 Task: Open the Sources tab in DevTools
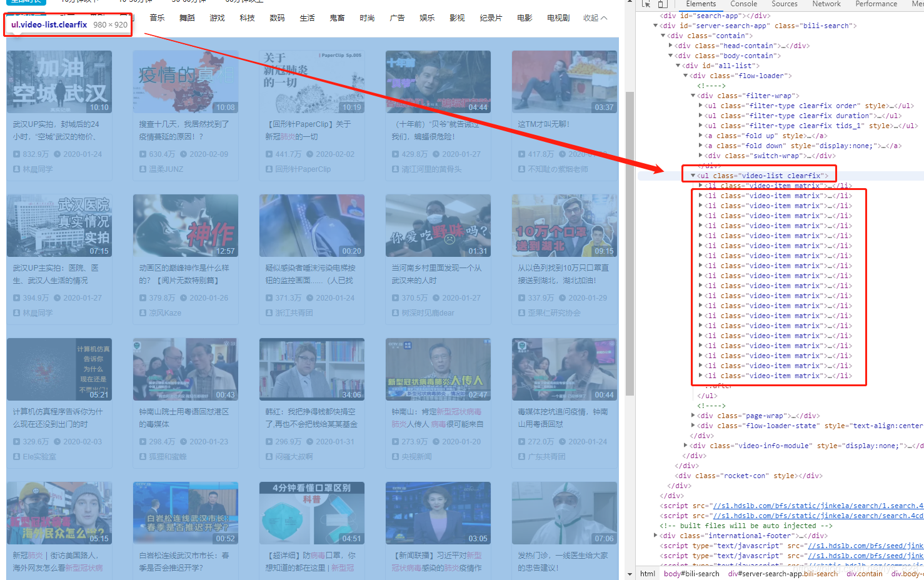point(785,4)
